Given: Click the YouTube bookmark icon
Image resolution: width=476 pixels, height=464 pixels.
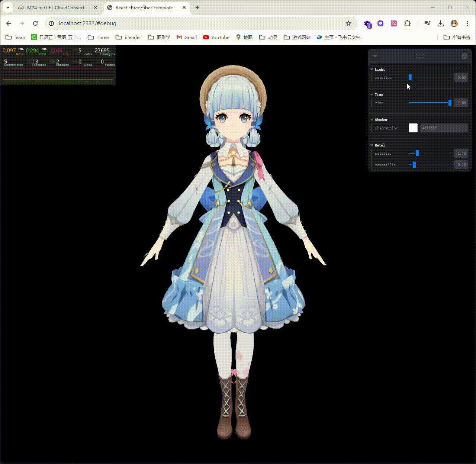Looking at the screenshot, I should click(x=206, y=37).
